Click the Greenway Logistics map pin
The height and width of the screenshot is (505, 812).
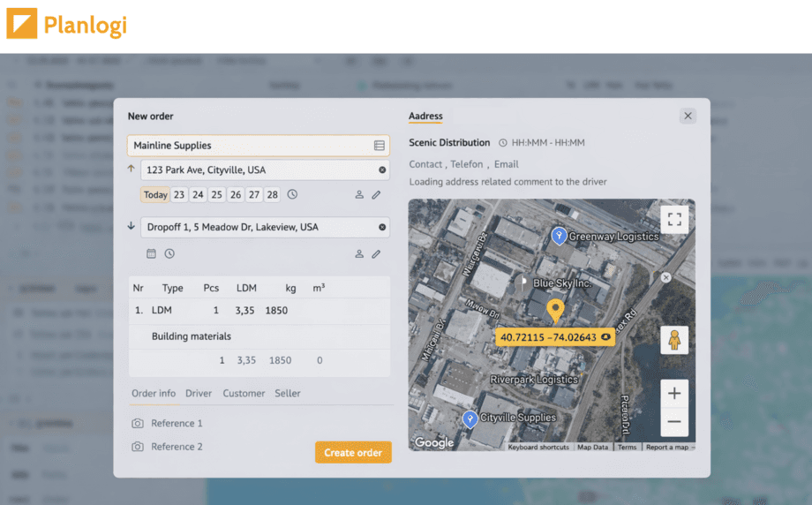[559, 236]
